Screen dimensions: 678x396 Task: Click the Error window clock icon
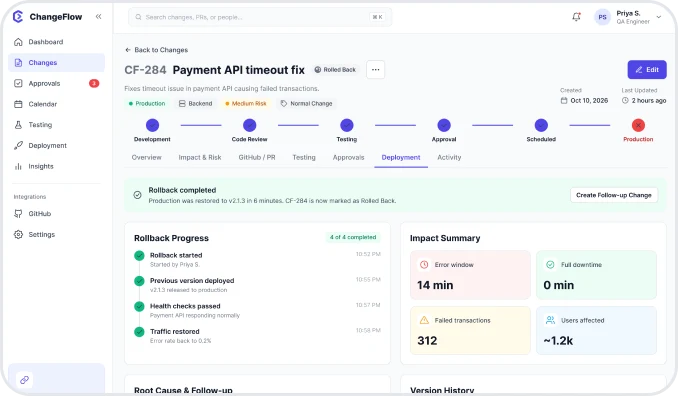tap(424, 265)
